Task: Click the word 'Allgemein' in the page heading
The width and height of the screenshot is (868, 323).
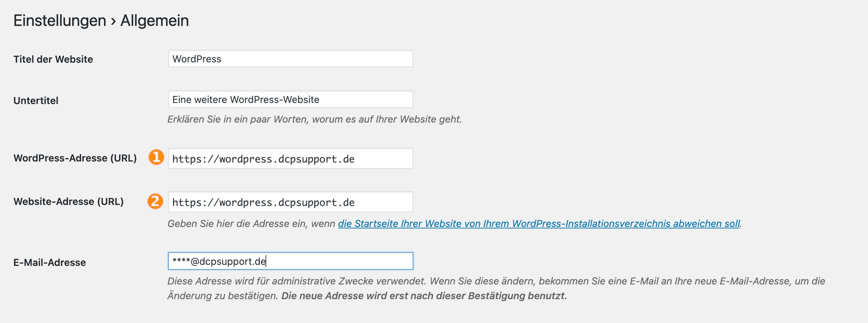Action: click(x=154, y=20)
